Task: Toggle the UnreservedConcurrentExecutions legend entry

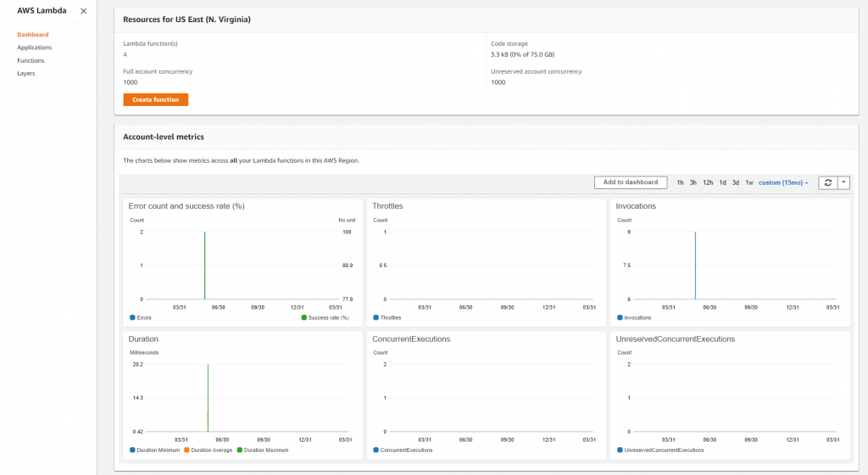Action: click(x=660, y=450)
